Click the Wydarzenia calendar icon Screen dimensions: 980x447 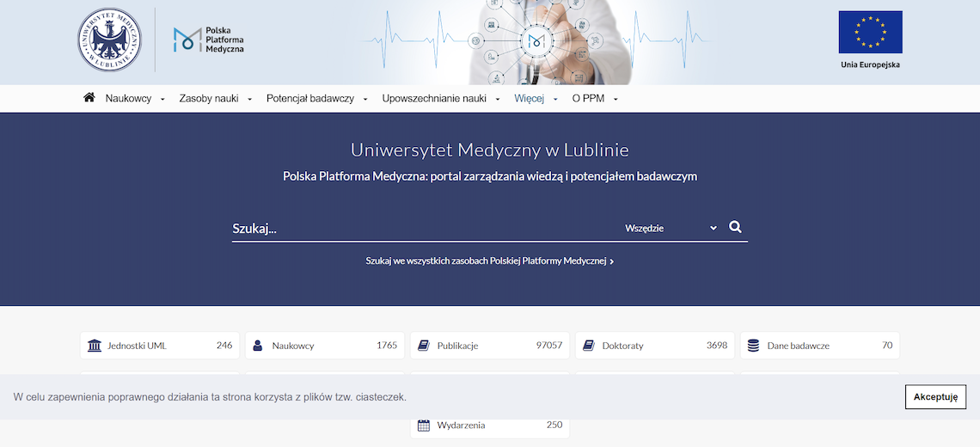tap(423, 426)
